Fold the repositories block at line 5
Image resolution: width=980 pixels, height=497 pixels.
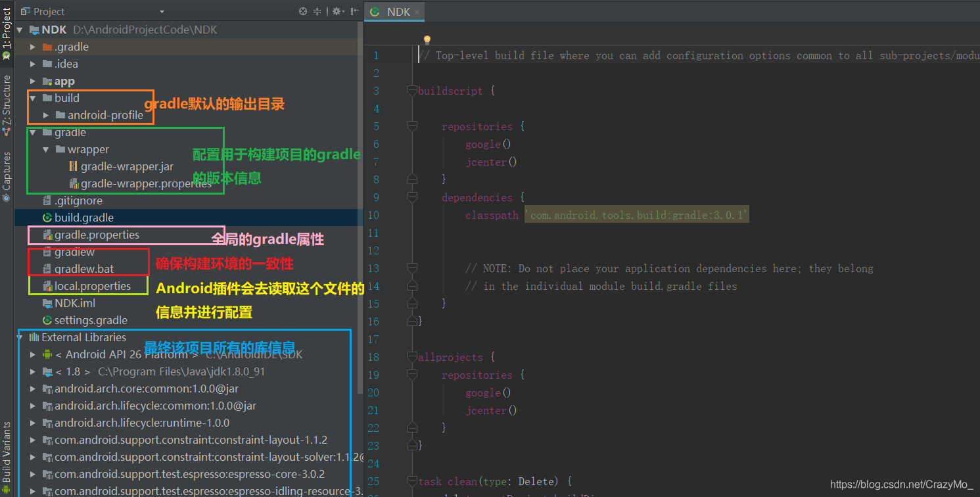pos(412,126)
